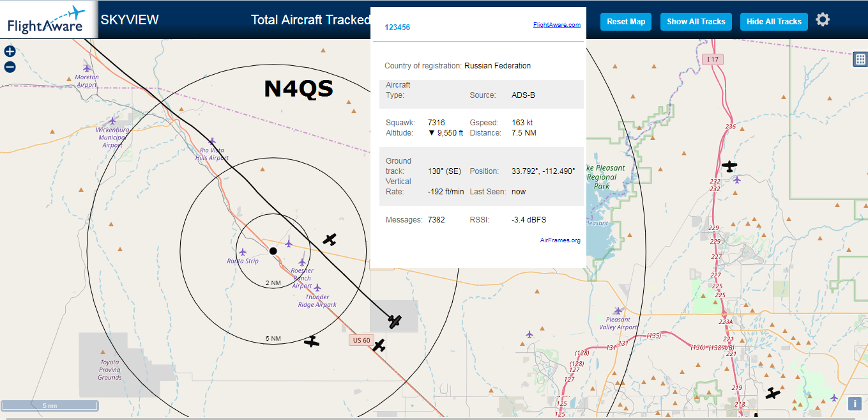This screenshot has width=868, height=420.
Task: Click Russian Federation registration text
Action: click(x=498, y=66)
